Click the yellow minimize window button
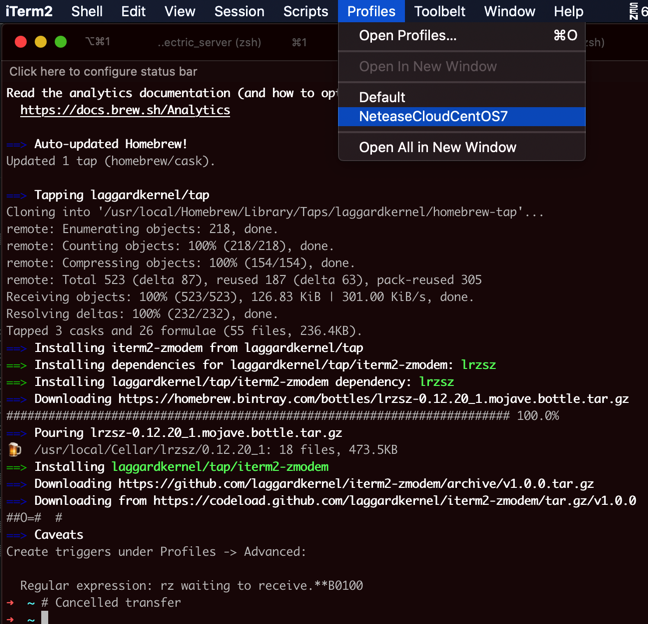 point(40,42)
